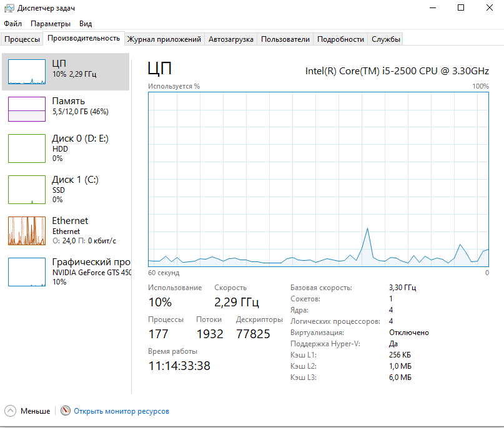The image size is (504, 428).
Task: Click the 10% usage value
Action: pyautogui.click(x=160, y=302)
